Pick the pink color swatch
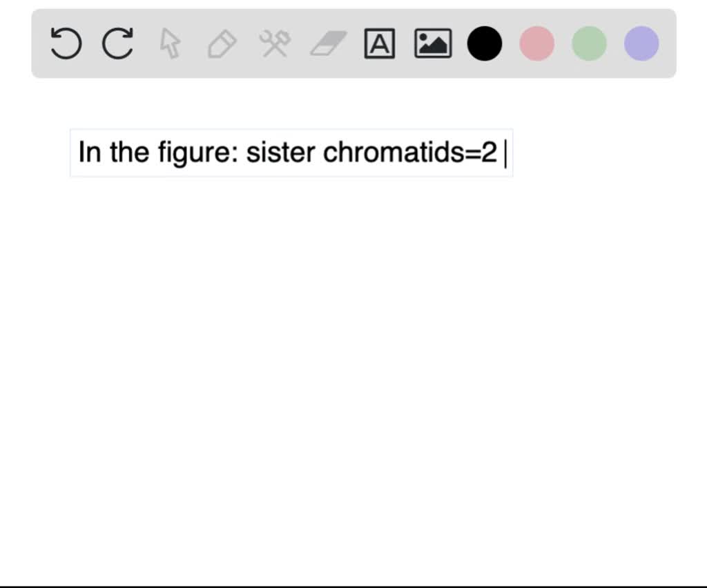Viewport: 707px width, 588px height. point(536,43)
